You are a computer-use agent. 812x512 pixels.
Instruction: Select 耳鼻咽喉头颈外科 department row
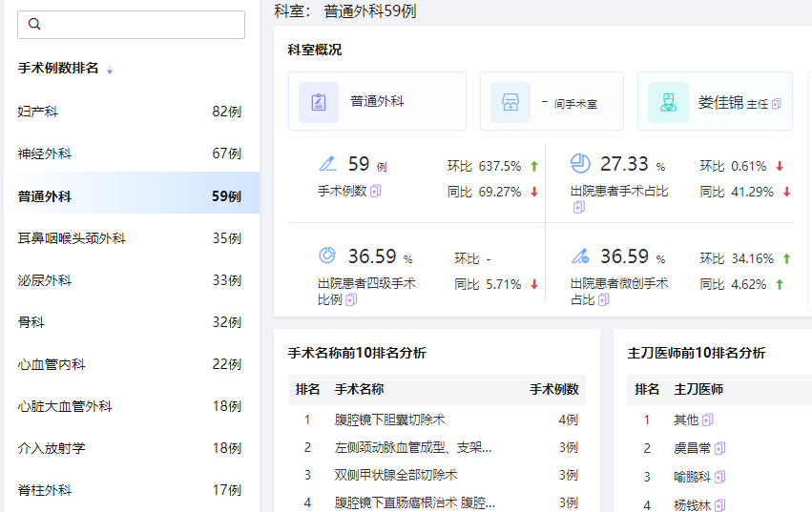coord(130,238)
